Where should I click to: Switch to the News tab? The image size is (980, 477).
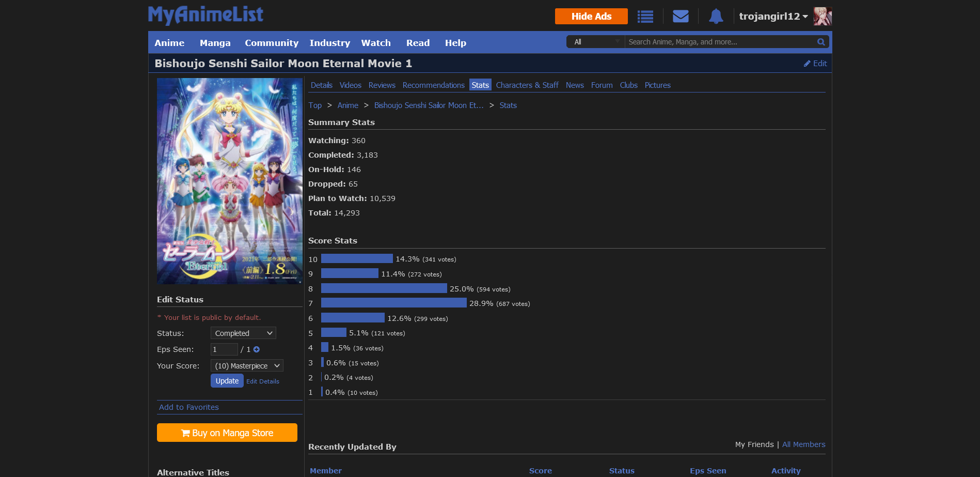point(575,85)
